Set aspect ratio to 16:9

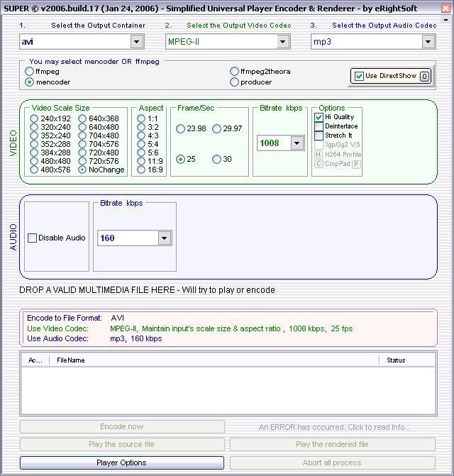point(141,170)
